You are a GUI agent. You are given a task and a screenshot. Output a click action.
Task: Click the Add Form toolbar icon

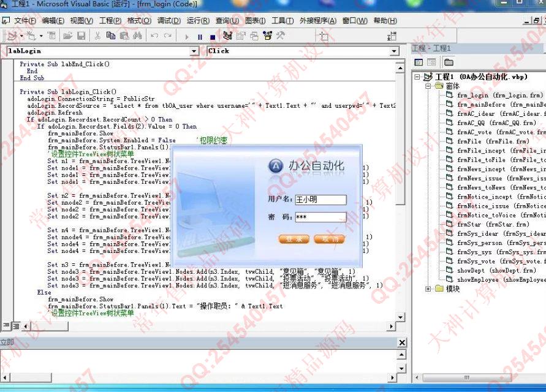[31, 36]
